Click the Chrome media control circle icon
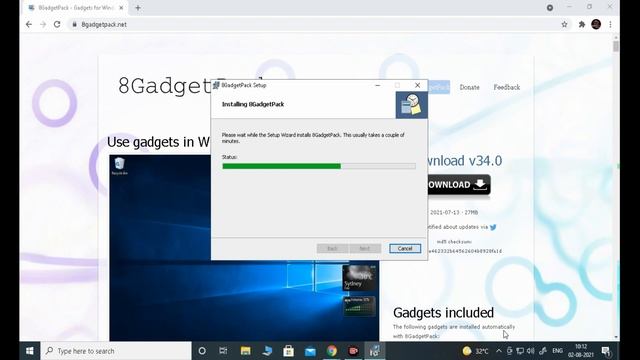The image size is (640, 360). pos(550,8)
